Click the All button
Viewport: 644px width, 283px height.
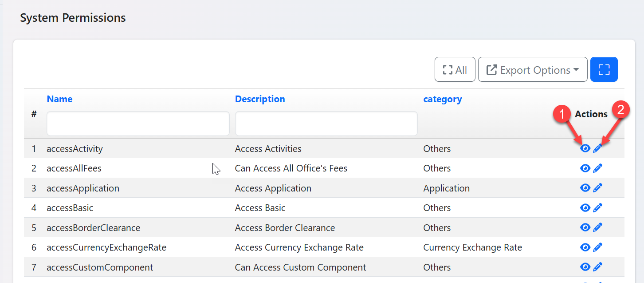455,70
